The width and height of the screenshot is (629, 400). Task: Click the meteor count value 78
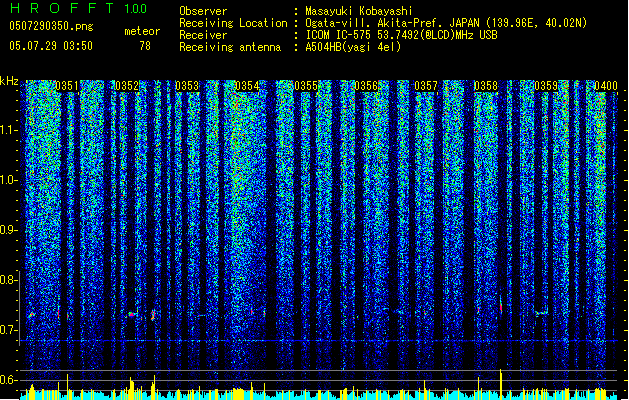[x=145, y=46]
